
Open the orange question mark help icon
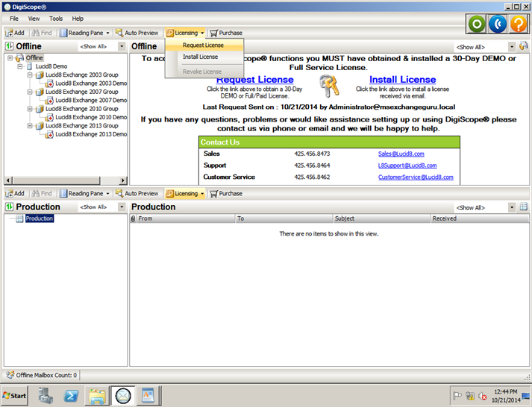pos(519,24)
